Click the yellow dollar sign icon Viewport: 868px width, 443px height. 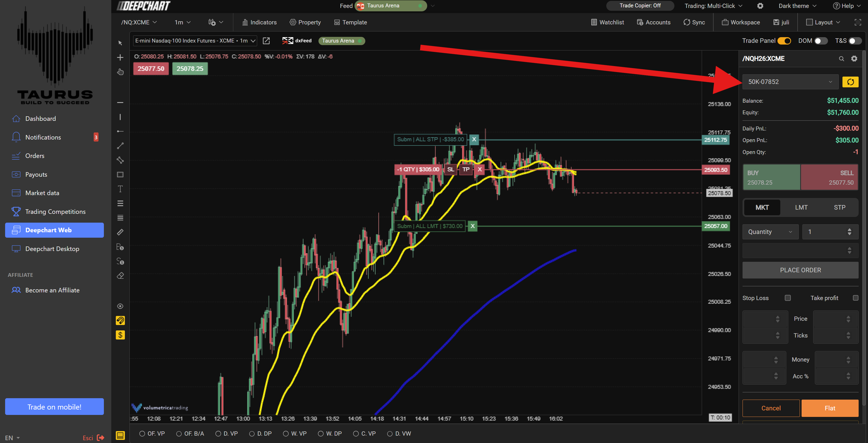click(x=120, y=335)
